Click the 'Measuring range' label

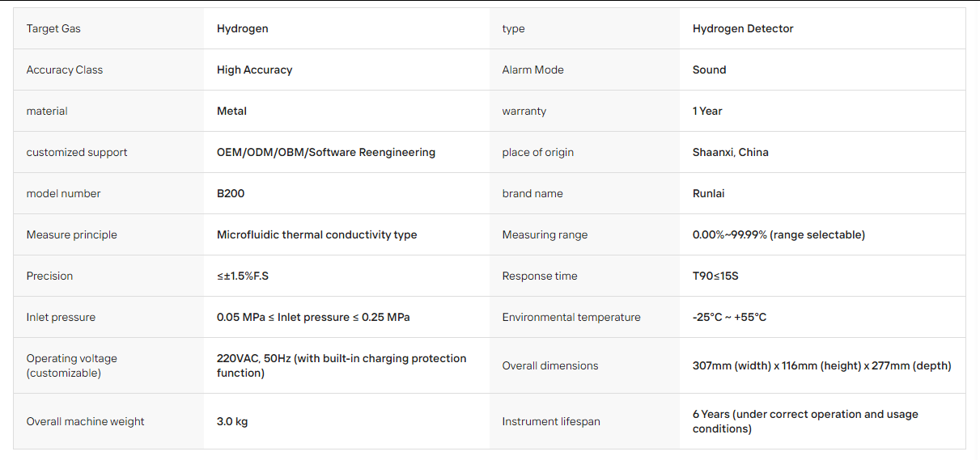coord(545,234)
